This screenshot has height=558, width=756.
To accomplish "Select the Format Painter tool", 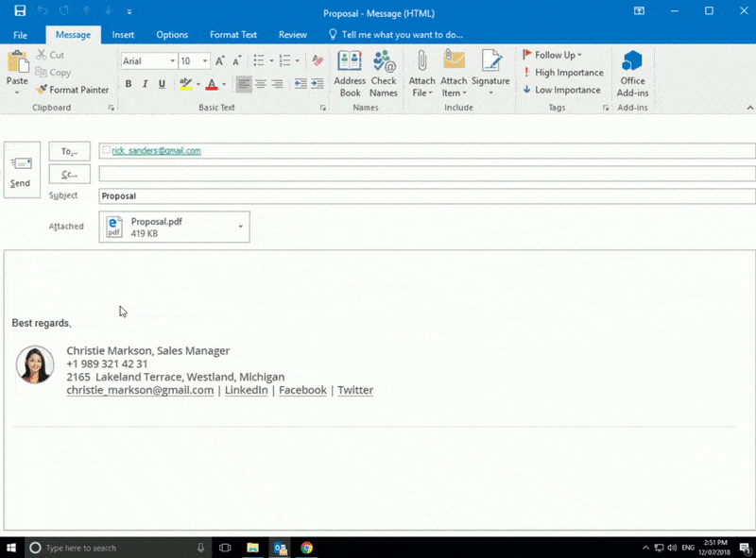I will [72, 90].
